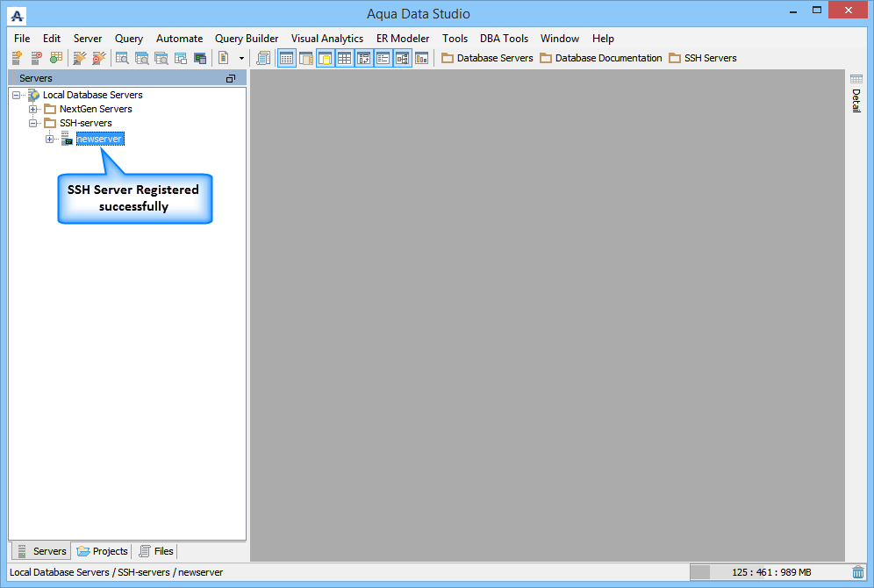Switch to the Files bottom tab
The image size is (874, 588).
pos(156,551)
